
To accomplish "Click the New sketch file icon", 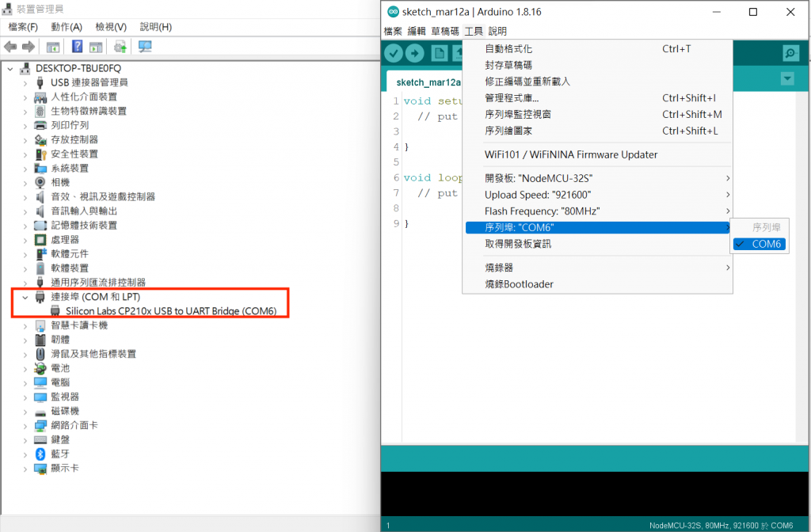I will 439,53.
